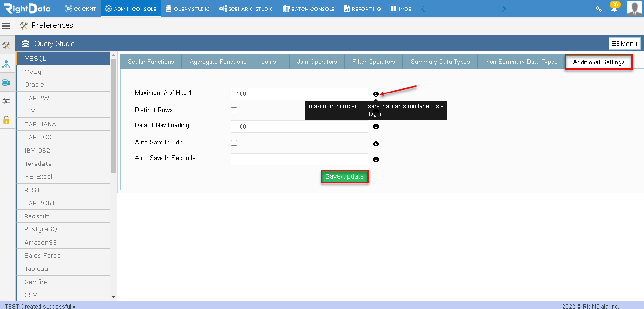Select Redshift in data source list
Image resolution: width=644 pixels, height=309 pixels.
click(x=63, y=216)
